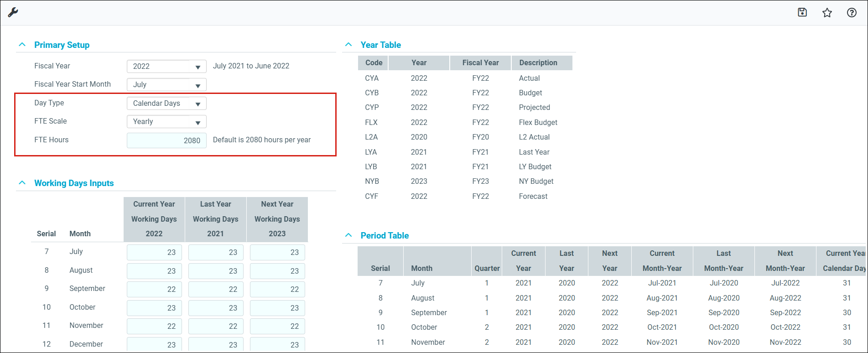Collapse the Year Table section
The width and height of the screenshot is (868, 353).
(x=348, y=45)
